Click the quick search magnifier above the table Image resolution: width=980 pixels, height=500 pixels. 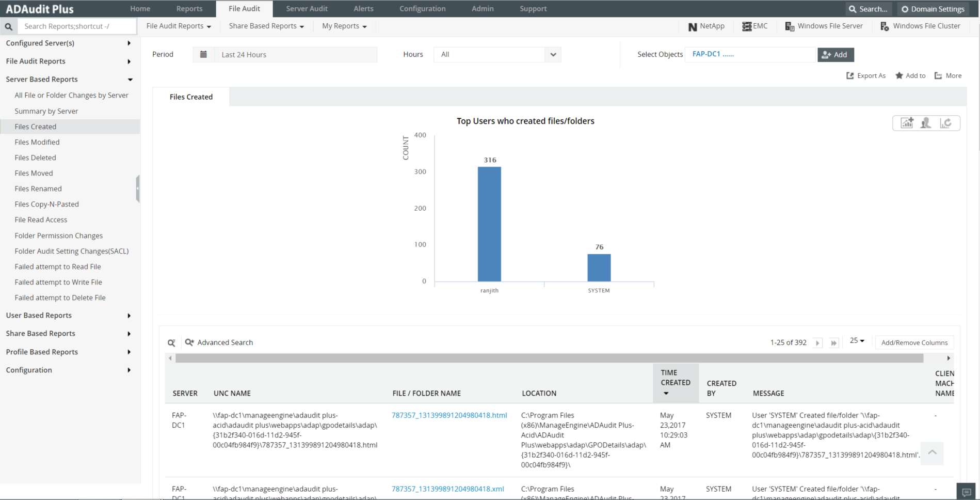point(171,342)
